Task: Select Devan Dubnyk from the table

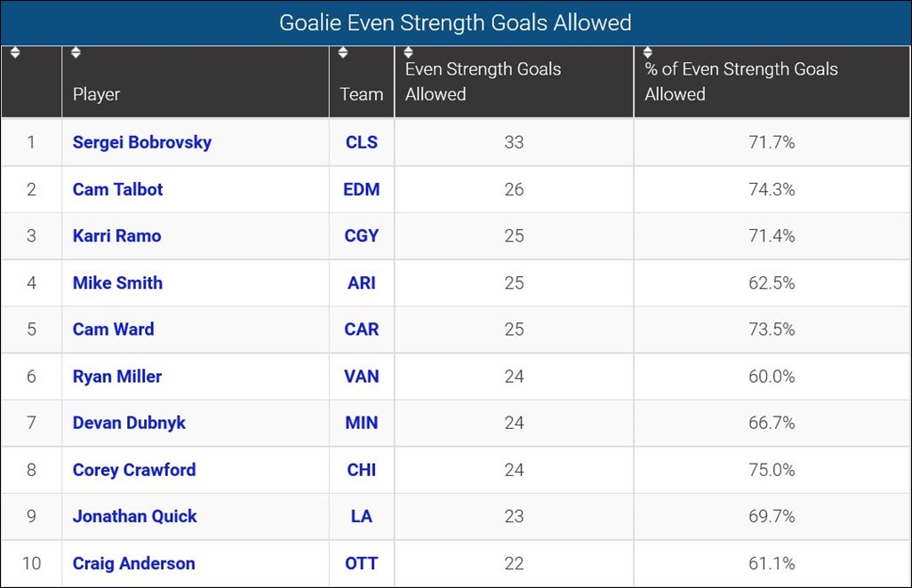Action: tap(129, 423)
